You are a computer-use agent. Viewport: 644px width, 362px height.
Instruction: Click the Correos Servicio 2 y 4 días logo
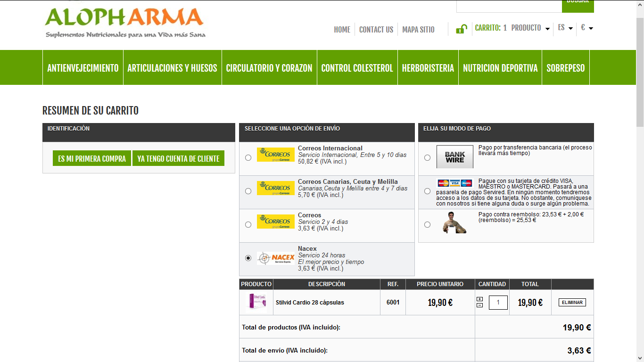[x=276, y=222]
